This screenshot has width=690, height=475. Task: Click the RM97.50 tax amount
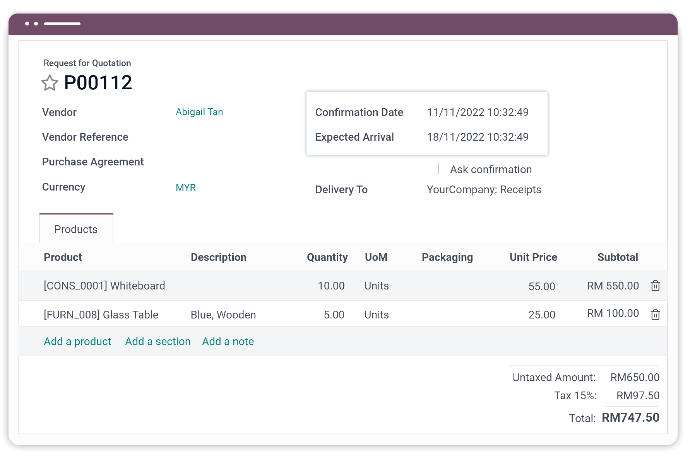point(638,395)
